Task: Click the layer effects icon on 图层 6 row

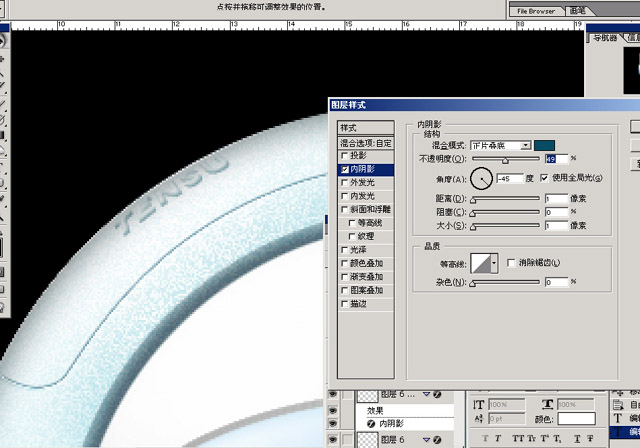Action: 437,439
